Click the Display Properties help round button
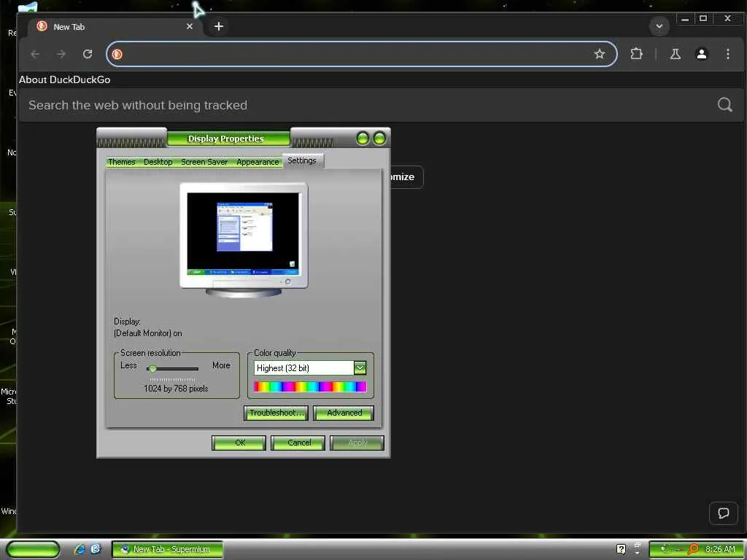Image resolution: width=747 pixels, height=560 pixels. click(x=363, y=139)
